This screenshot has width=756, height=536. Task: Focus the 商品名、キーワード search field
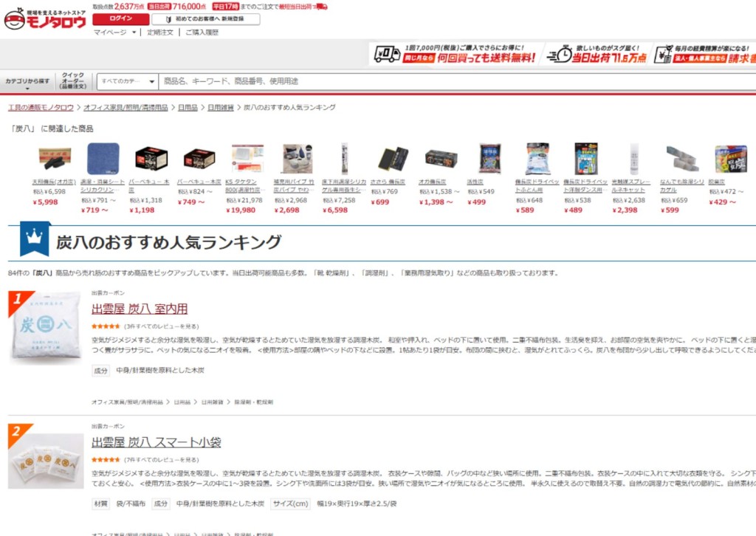(457, 81)
